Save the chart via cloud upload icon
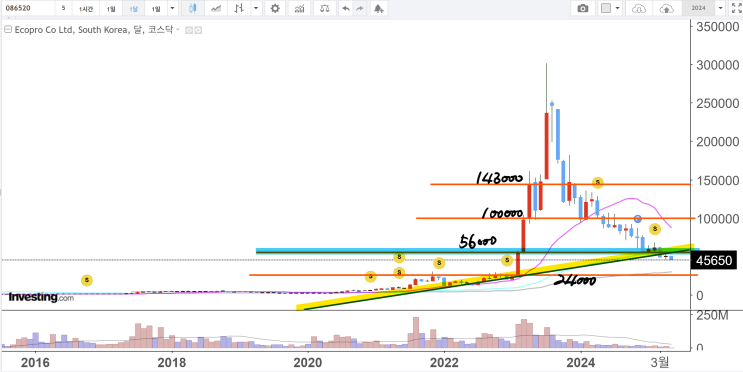This screenshot has width=743, height=372. coord(667,8)
